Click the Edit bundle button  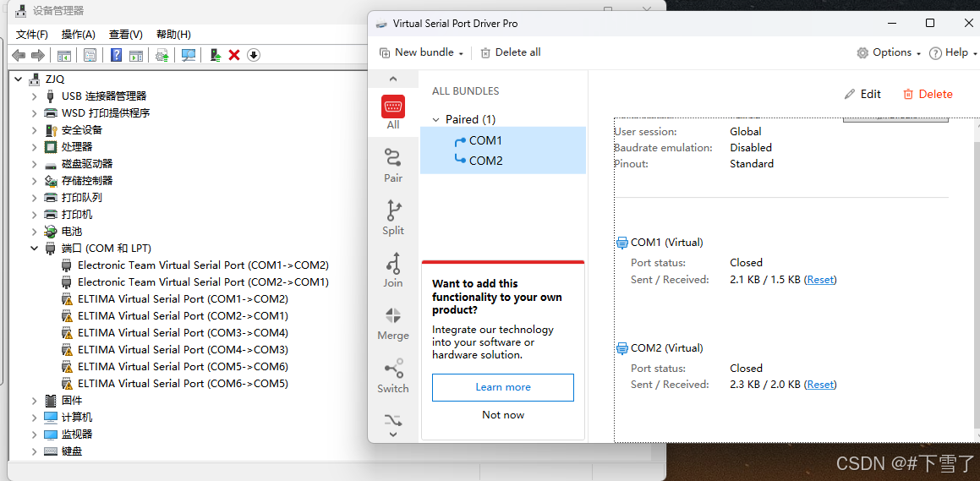(x=862, y=95)
